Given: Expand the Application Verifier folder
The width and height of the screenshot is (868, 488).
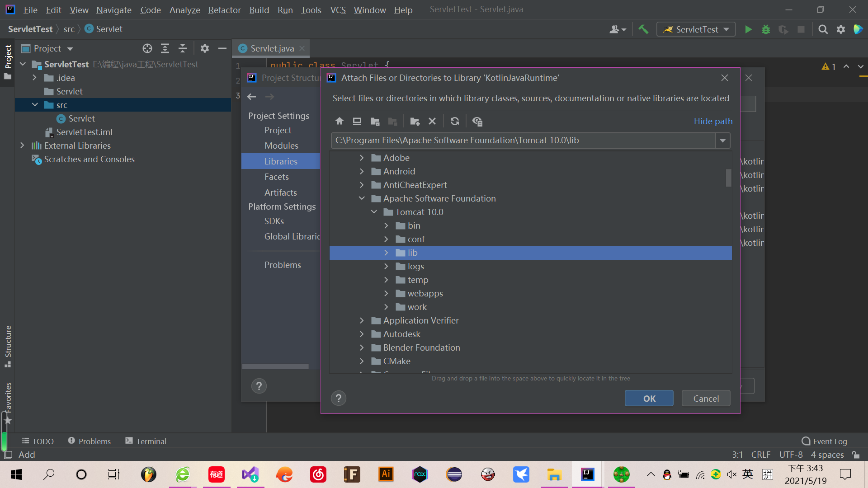Looking at the screenshot, I should (x=362, y=320).
